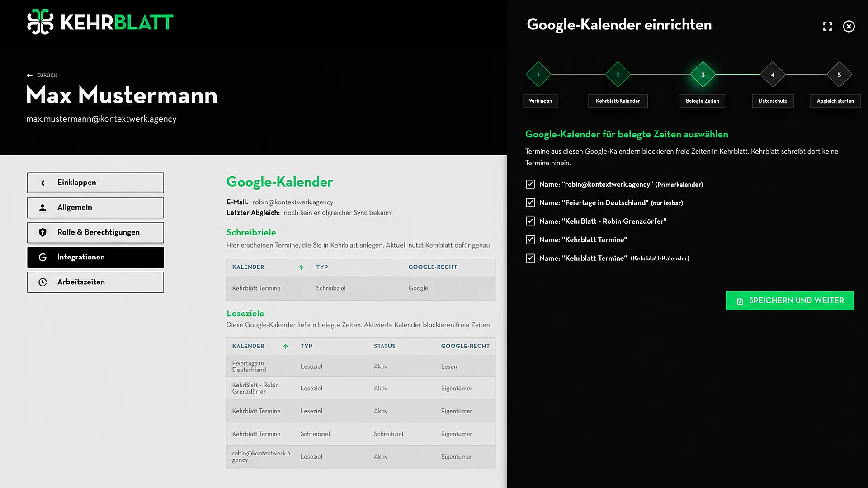Jump to wizard step 5 diamond
This screenshot has width=868, height=488.
point(839,75)
